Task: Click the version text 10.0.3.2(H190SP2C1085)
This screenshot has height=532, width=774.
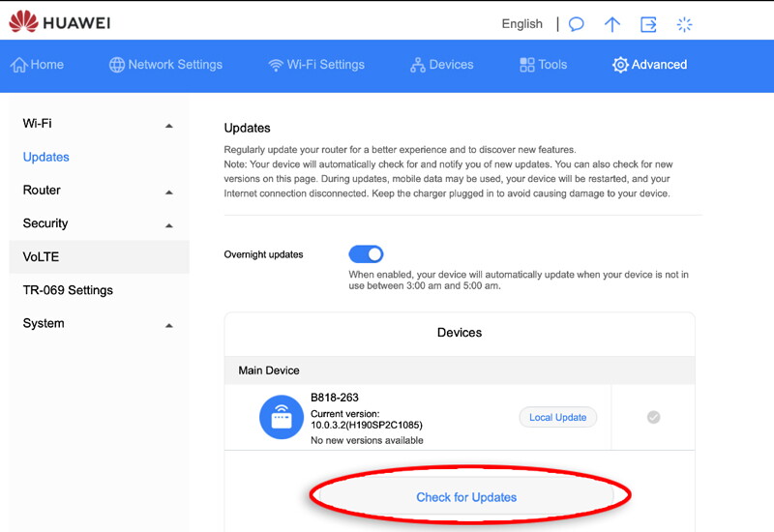Action: tap(367, 425)
